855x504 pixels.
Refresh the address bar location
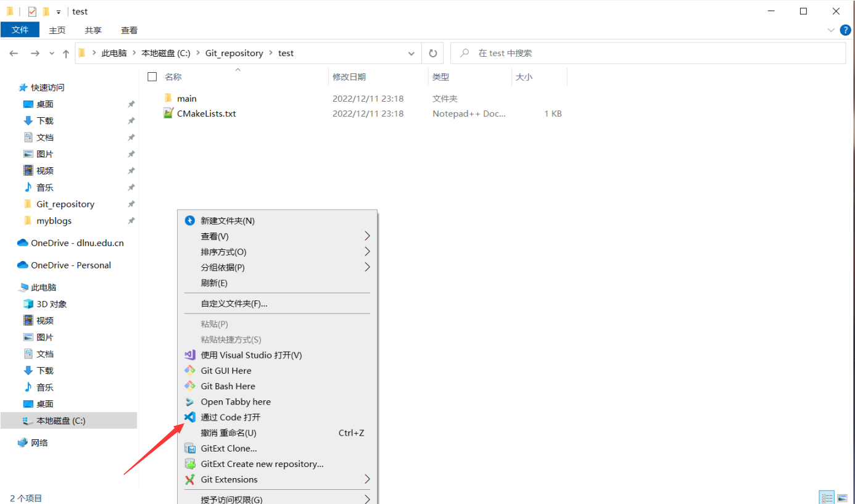pos(433,53)
